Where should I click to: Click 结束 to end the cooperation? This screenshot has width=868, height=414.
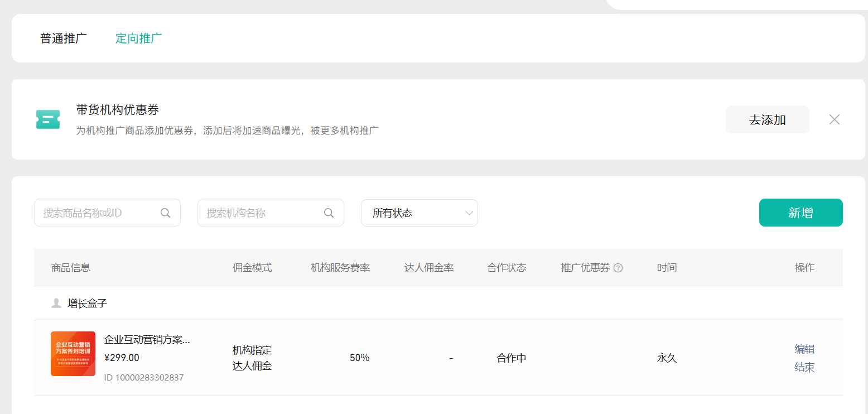click(x=804, y=367)
